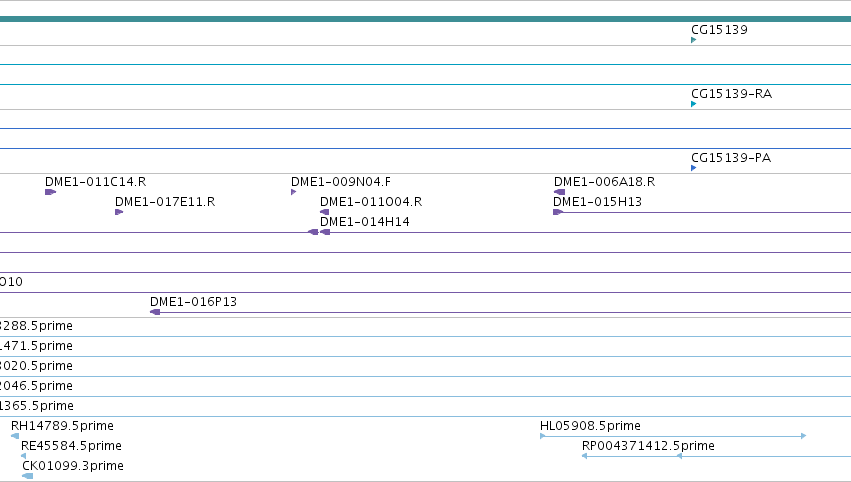Click the partial 020.5prime track label
Screen dimensions: 851x482
pyautogui.click(x=36, y=366)
